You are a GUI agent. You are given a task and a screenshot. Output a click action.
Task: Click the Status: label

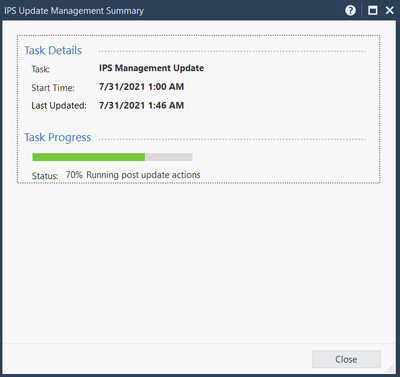(45, 176)
